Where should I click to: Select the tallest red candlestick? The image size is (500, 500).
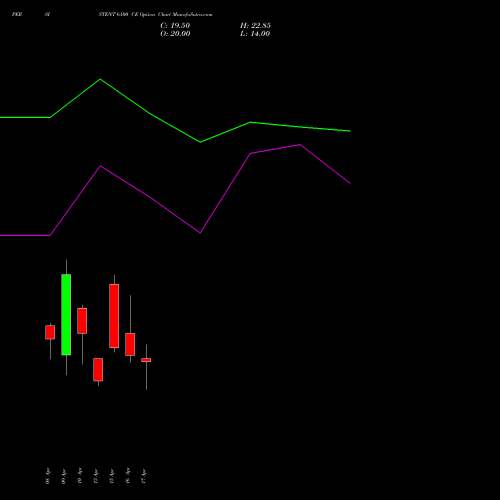click(114, 316)
